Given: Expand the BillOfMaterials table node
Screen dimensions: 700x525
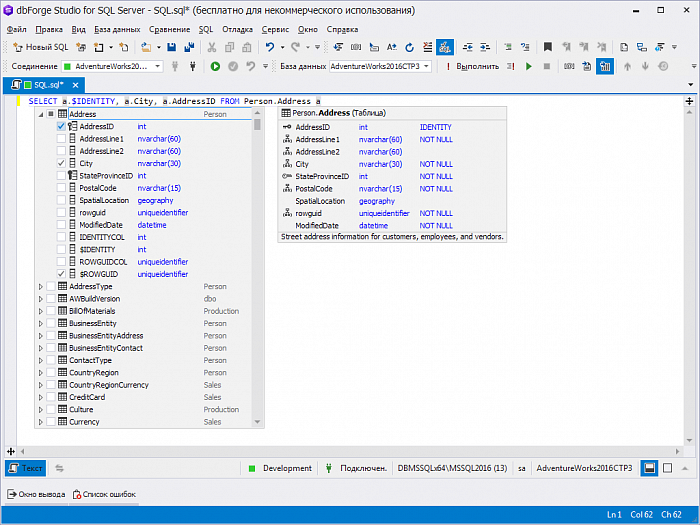Looking at the screenshot, I should click(41, 311).
